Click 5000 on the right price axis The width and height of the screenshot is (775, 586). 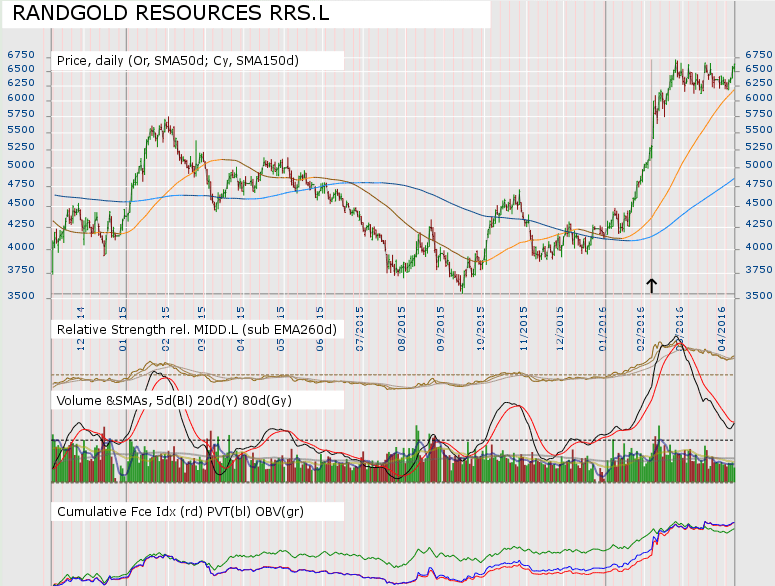(x=755, y=166)
